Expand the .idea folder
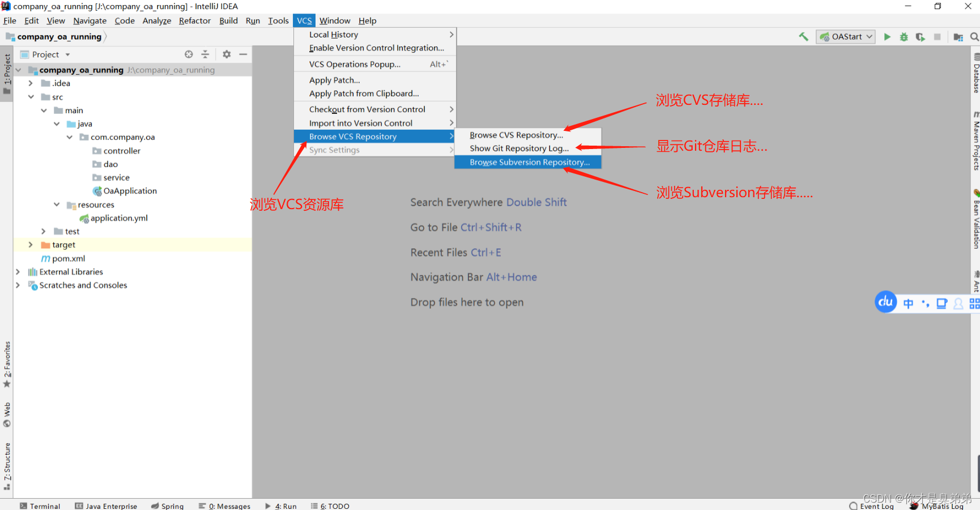The width and height of the screenshot is (980, 510). click(x=31, y=83)
